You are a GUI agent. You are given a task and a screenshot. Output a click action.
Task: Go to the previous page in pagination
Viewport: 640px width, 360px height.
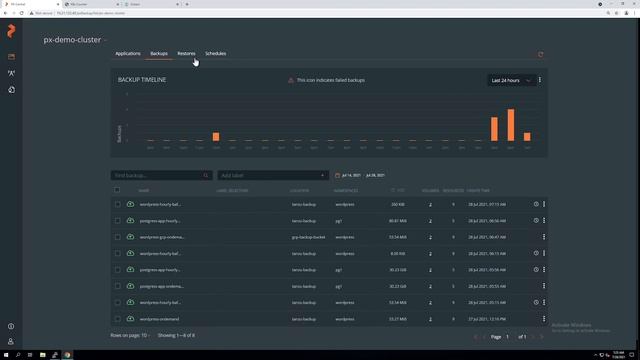tap(484, 337)
